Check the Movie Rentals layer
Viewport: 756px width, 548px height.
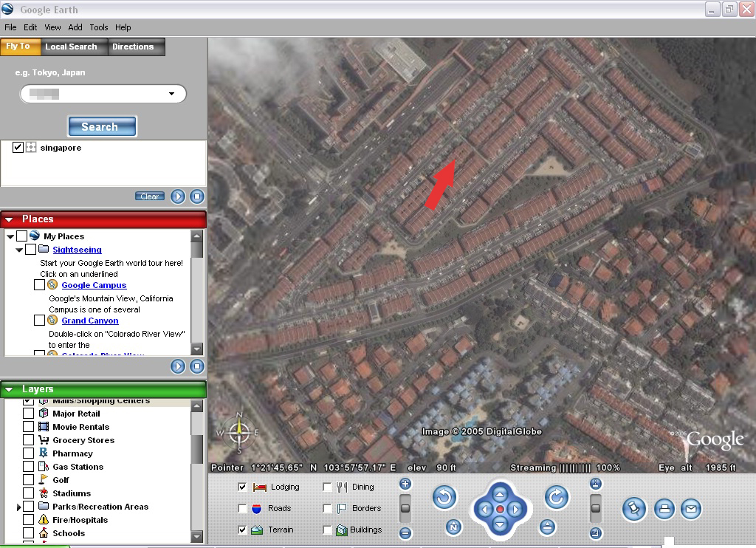29,427
